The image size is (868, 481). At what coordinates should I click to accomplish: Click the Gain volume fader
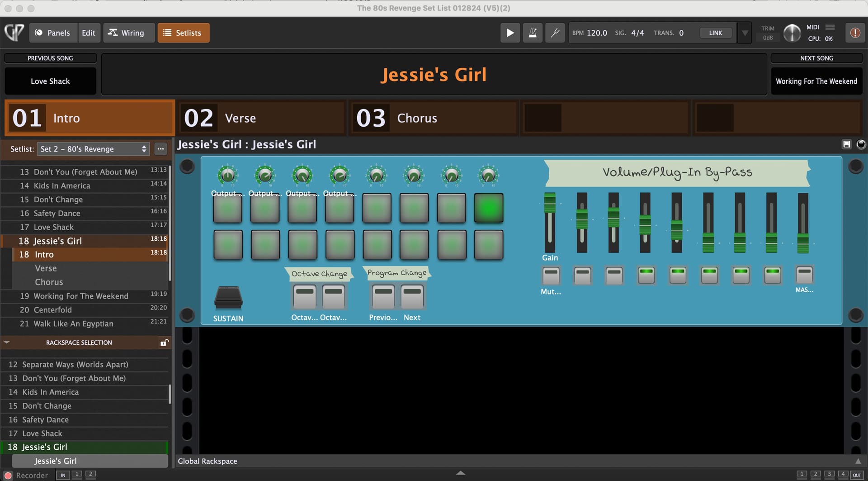point(550,203)
